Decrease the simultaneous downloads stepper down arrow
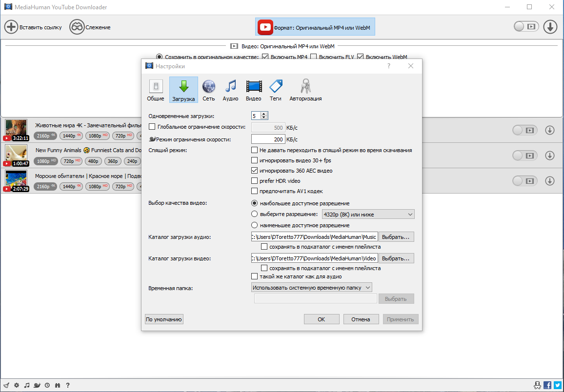 [264, 118]
